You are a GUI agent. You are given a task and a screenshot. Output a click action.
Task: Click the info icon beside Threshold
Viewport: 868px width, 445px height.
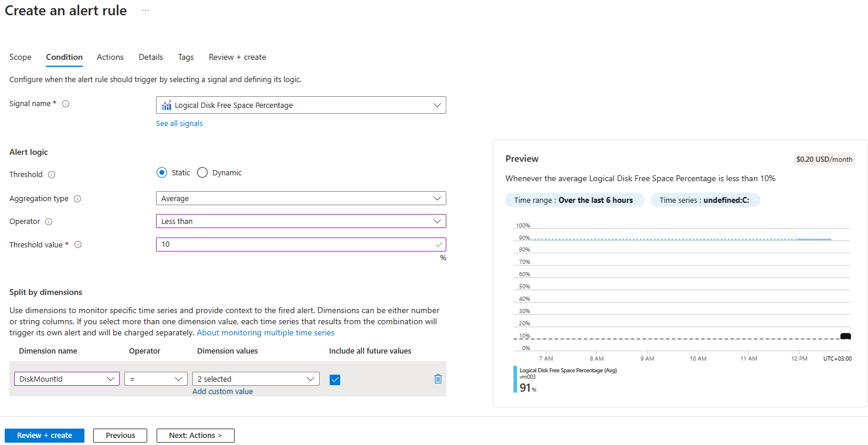(51, 174)
